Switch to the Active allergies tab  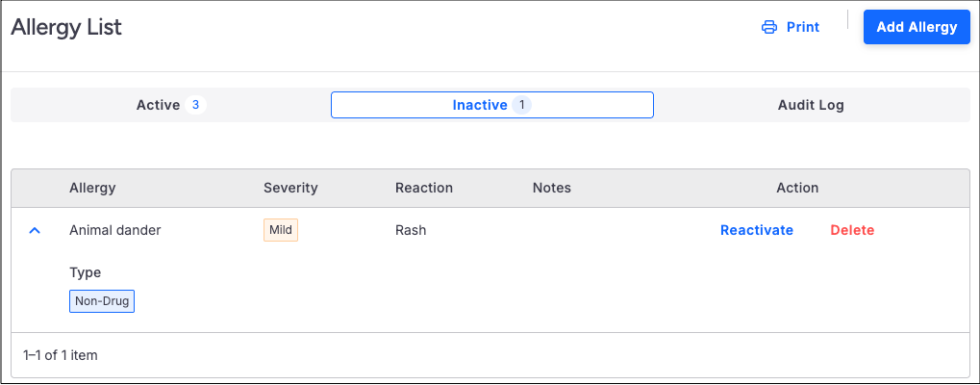(x=159, y=105)
